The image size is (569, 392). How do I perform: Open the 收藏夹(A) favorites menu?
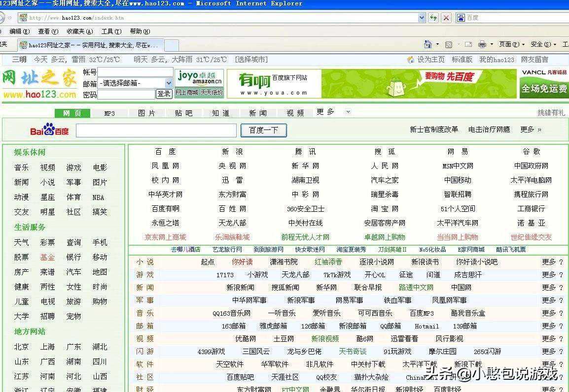(x=79, y=32)
